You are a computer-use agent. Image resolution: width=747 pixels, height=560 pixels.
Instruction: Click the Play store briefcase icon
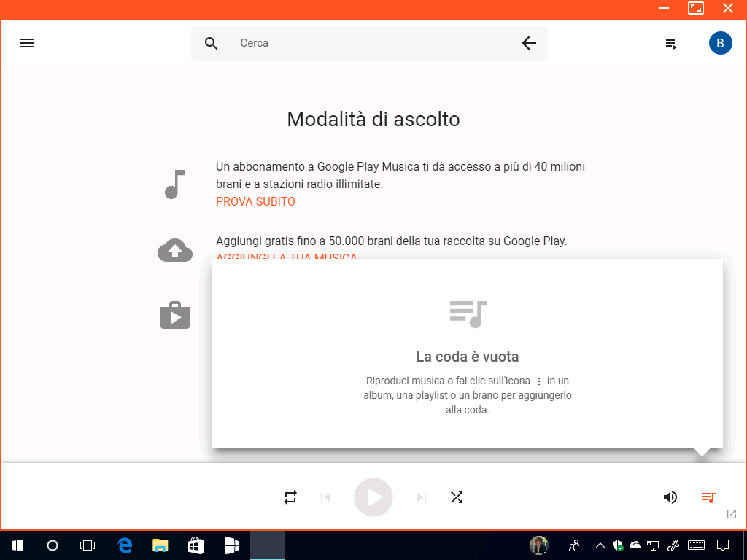click(175, 315)
